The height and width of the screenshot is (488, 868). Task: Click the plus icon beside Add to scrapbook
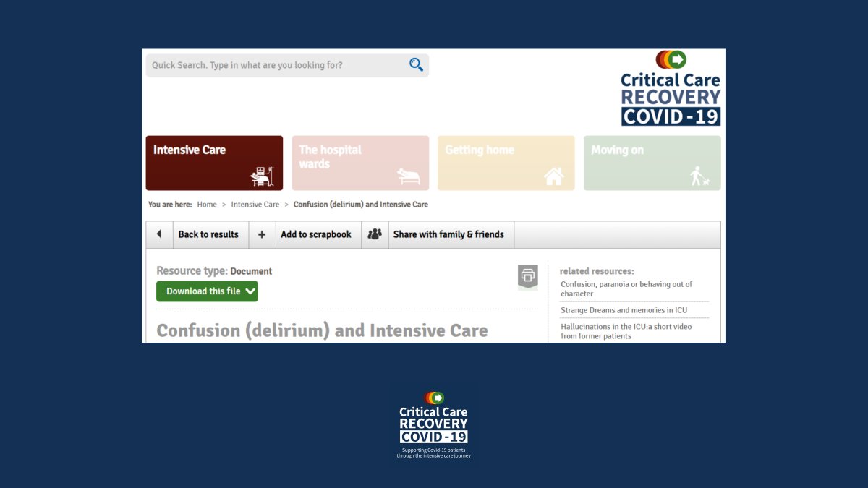pyautogui.click(x=262, y=234)
